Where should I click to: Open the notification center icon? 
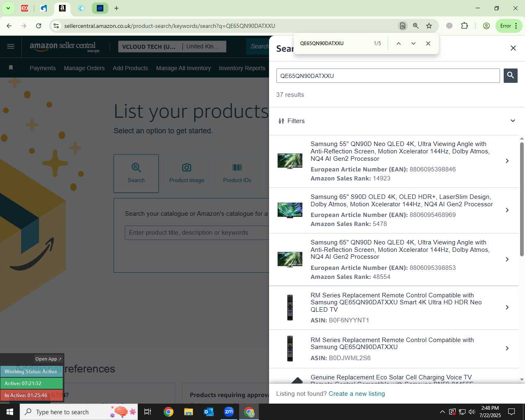(x=511, y=412)
